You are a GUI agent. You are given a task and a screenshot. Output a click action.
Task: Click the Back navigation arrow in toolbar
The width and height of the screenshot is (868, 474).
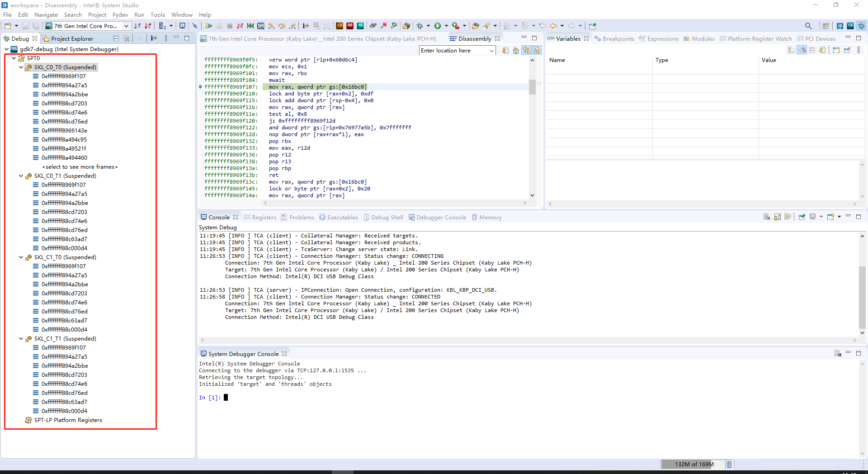[553, 26]
